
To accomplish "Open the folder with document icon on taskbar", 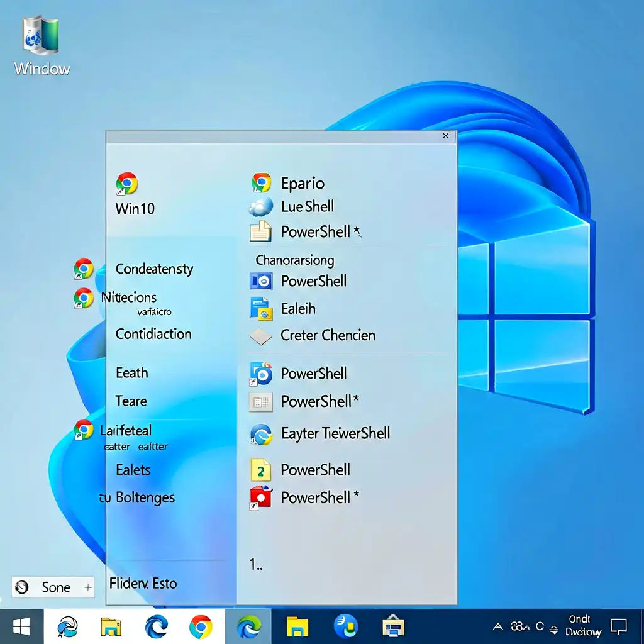I will click(x=111, y=627).
